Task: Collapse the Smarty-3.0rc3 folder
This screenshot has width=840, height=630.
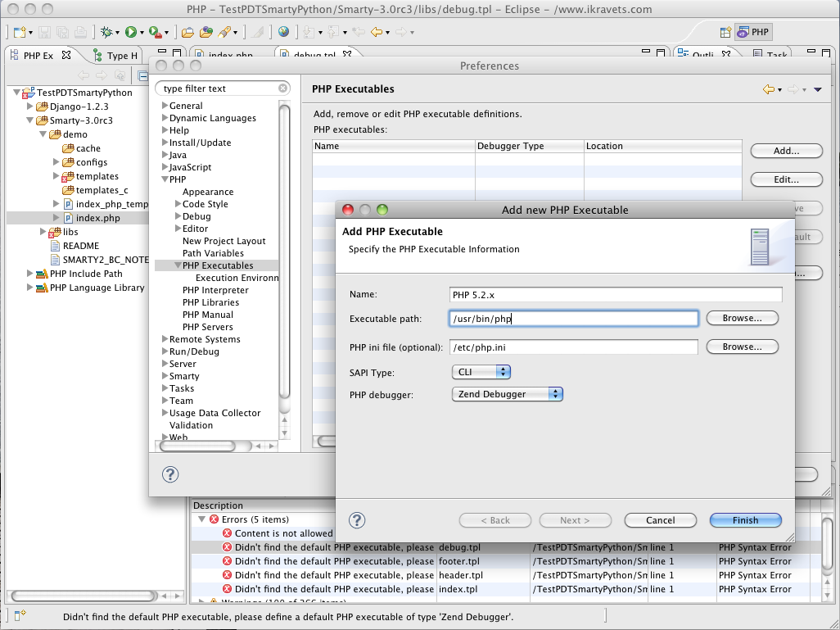Action: [30, 120]
